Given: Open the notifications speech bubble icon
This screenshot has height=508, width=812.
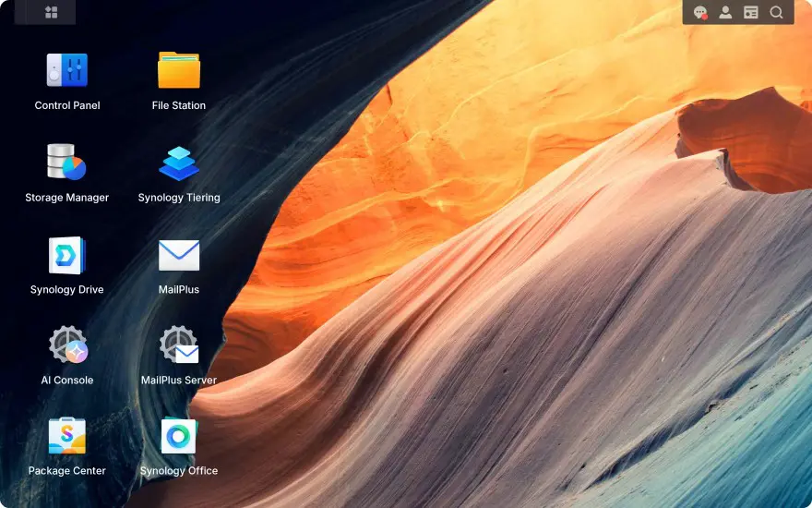Looking at the screenshot, I should [x=700, y=13].
